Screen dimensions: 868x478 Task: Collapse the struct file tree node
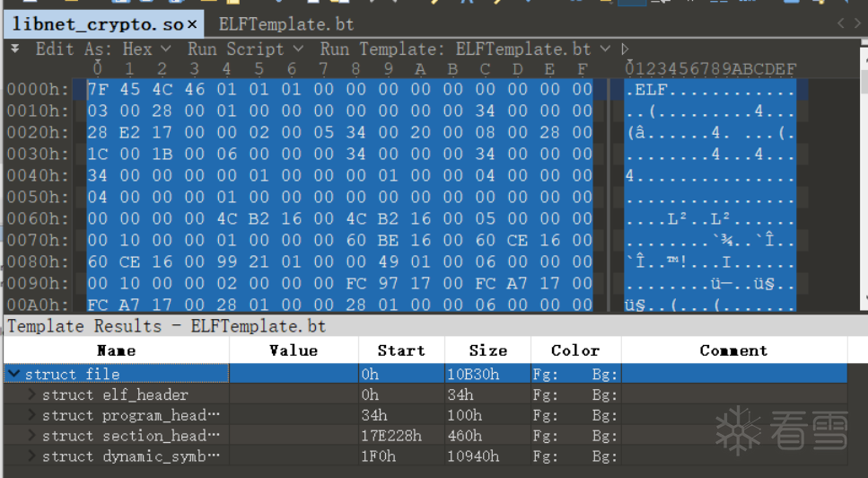pos(14,374)
